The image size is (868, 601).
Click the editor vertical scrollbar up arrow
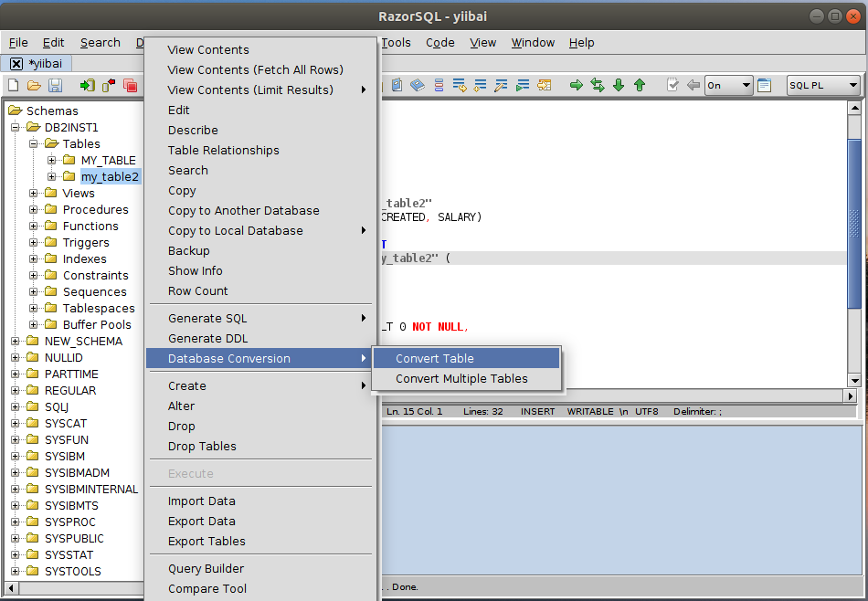point(854,109)
